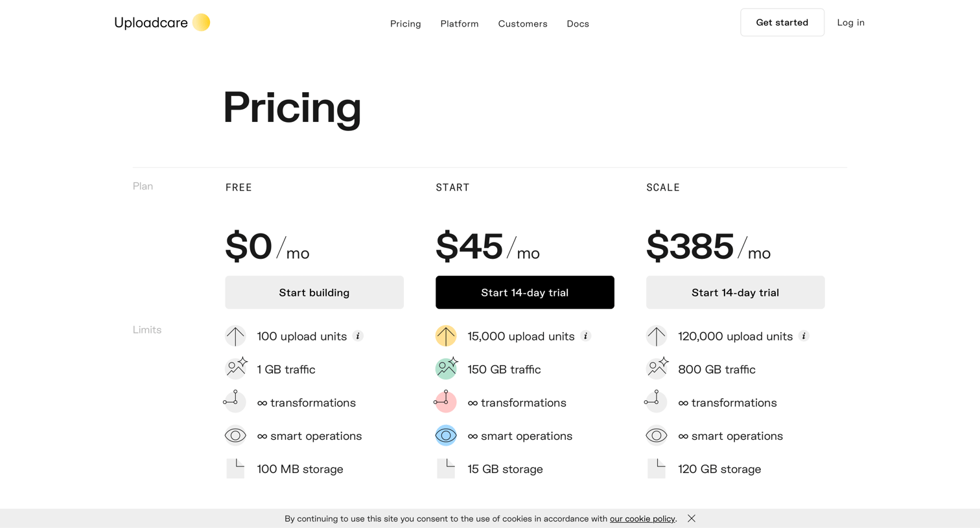Dismiss the cookie consent banner

tap(692, 518)
